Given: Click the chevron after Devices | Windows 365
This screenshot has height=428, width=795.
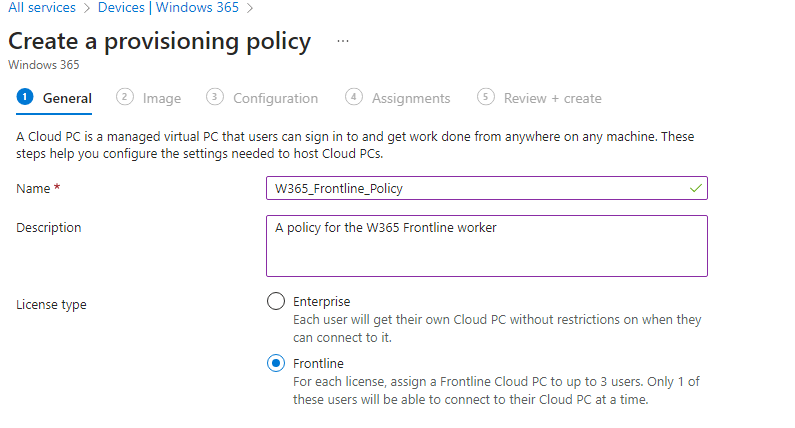Looking at the screenshot, I should 250,8.
